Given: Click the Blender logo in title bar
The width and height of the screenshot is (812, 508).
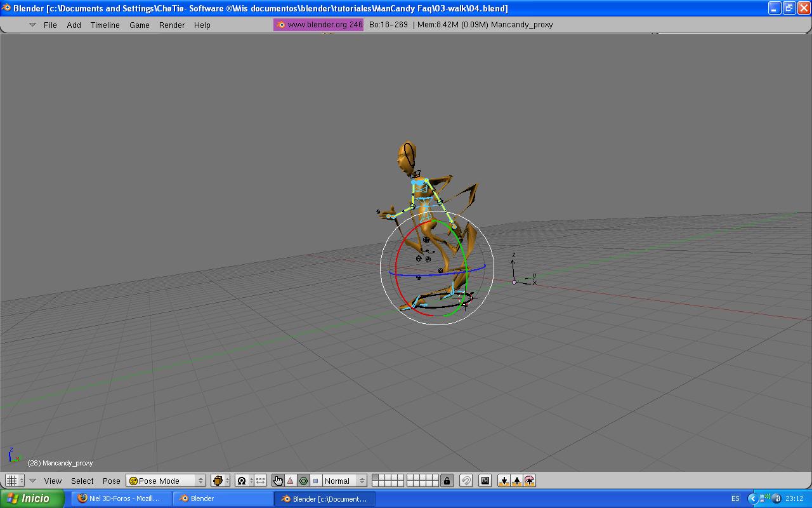Looking at the screenshot, I should (6, 8).
